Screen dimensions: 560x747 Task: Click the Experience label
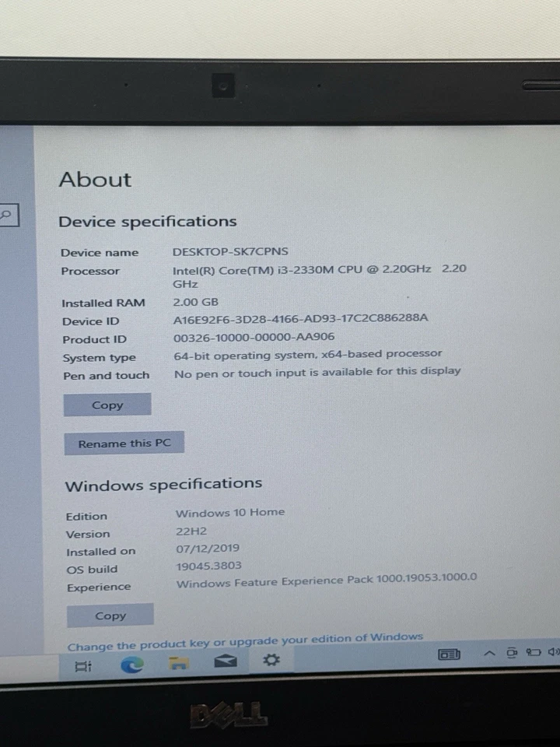tap(99, 587)
